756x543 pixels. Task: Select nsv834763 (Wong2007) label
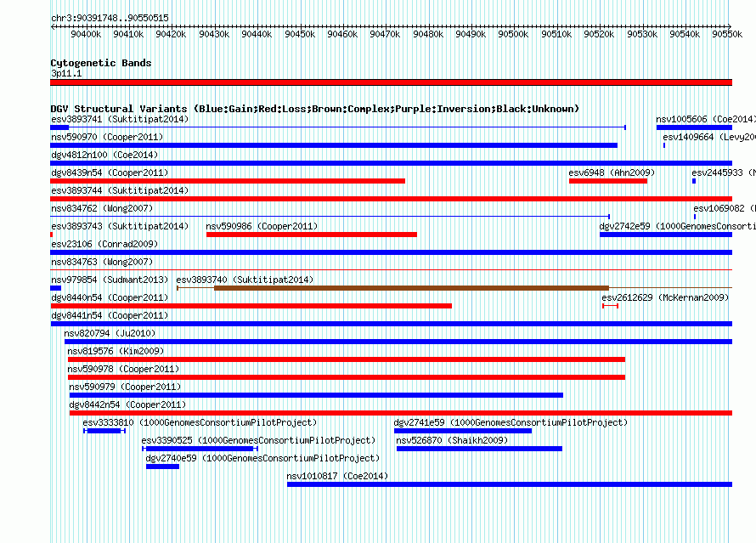pyautogui.click(x=102, y=262)
